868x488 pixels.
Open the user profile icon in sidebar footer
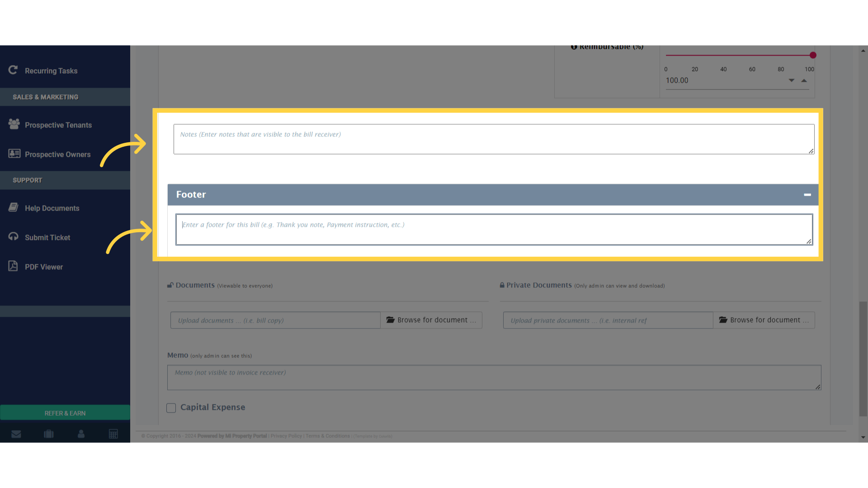point(81,434)
